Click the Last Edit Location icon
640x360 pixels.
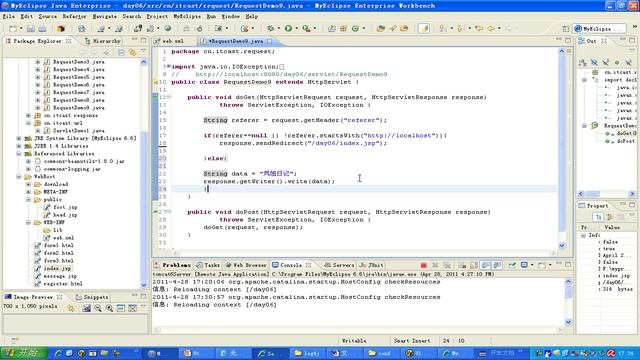(x=479, y=29)
